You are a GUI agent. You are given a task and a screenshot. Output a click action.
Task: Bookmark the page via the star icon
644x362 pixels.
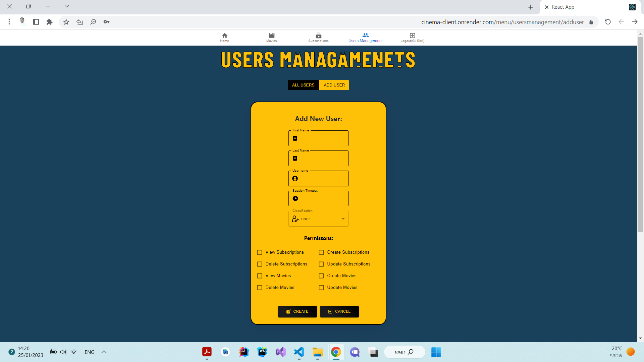pos(66,22)
